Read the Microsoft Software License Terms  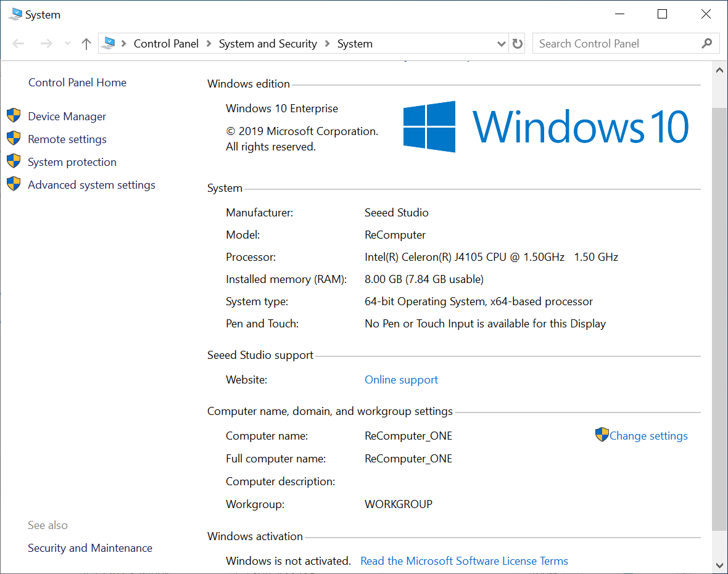(465, 561)
